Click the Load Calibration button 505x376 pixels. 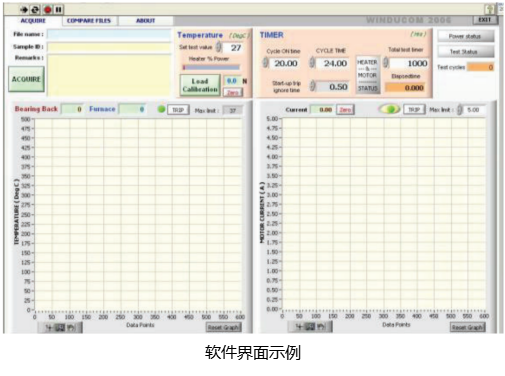(200, 85)
